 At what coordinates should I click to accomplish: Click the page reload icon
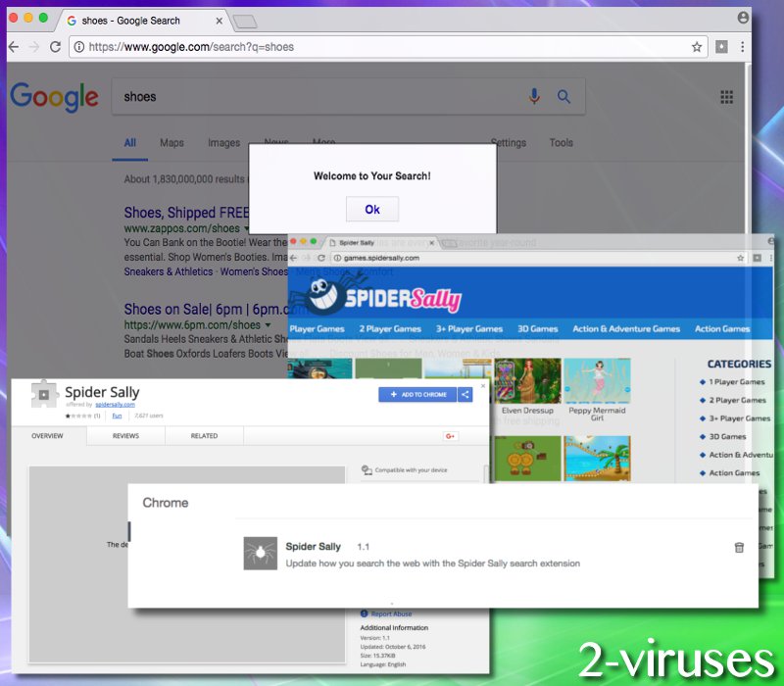(x=56, y=46)
